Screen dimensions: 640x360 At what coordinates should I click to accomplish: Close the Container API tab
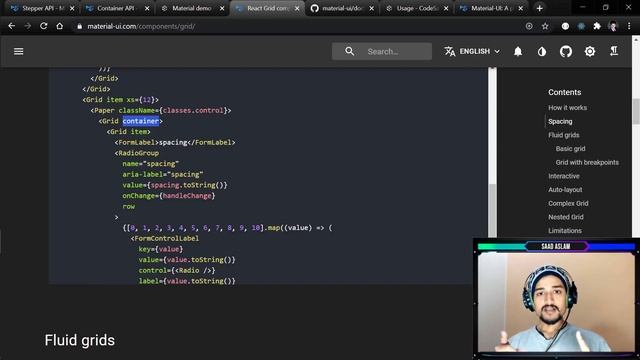pyautogui.click(x=147, y=8)
